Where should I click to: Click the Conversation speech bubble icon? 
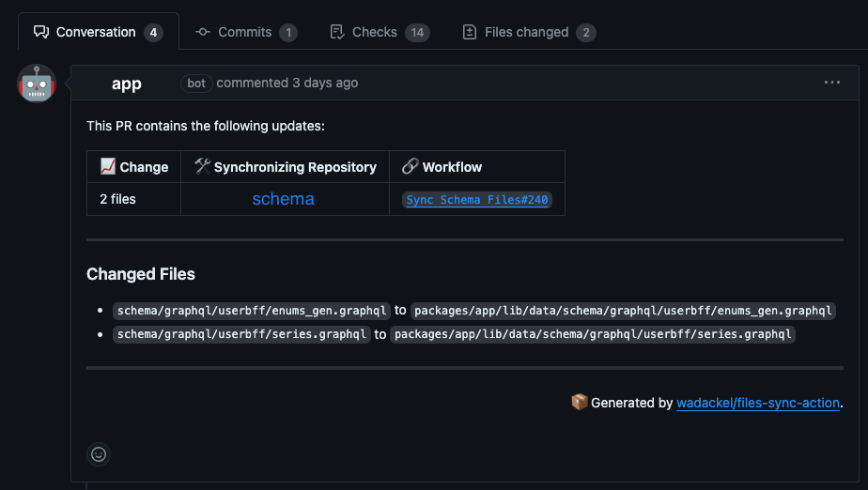(41, 32)
